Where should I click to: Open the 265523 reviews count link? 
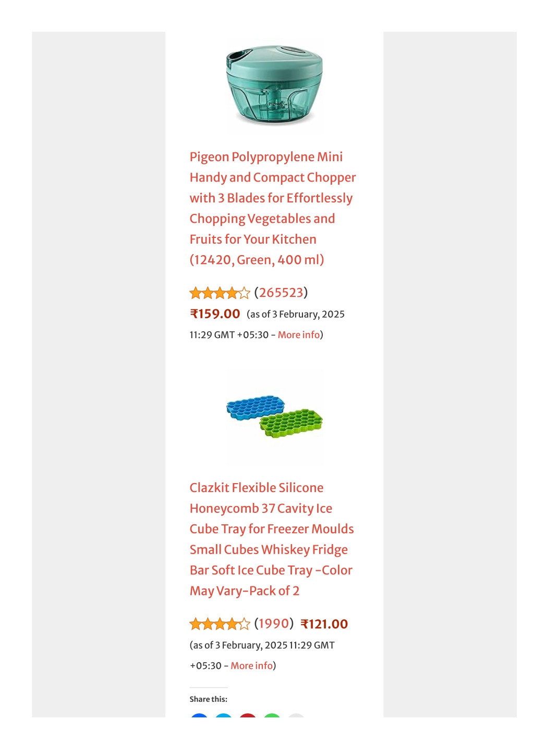[x=281, y=293]
